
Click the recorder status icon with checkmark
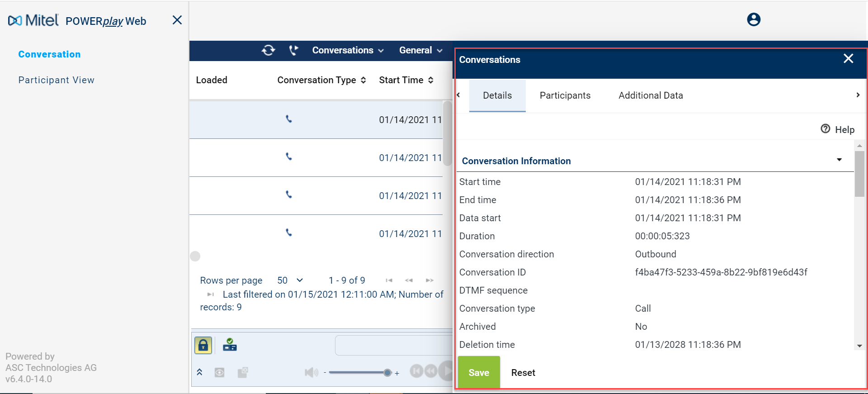click(230, 345)
